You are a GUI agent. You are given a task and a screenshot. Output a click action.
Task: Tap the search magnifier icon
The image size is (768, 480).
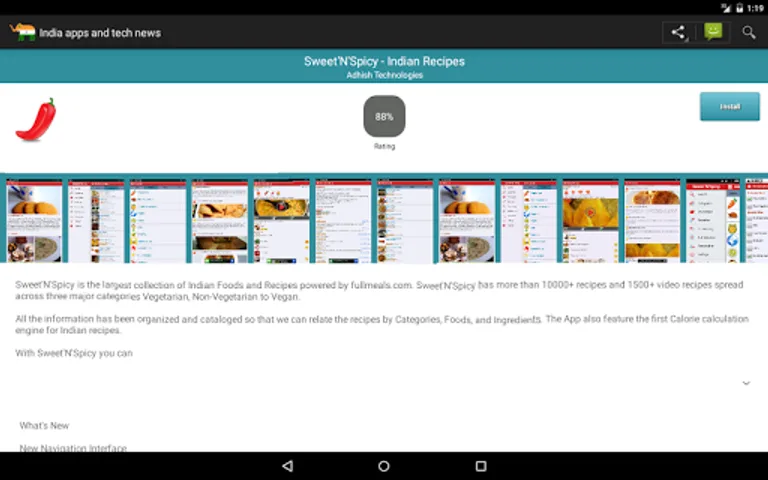(748, 33)
